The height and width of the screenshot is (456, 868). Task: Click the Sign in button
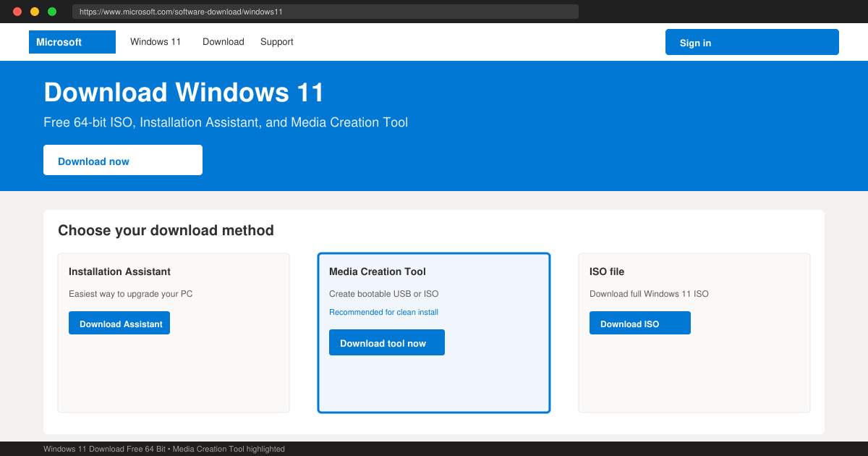click(x=752, y=42)
